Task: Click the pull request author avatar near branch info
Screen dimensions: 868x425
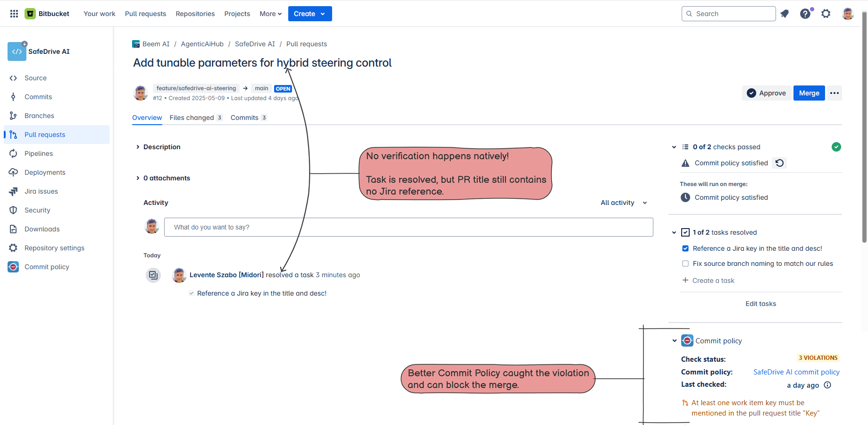Action: pos(141,93)
